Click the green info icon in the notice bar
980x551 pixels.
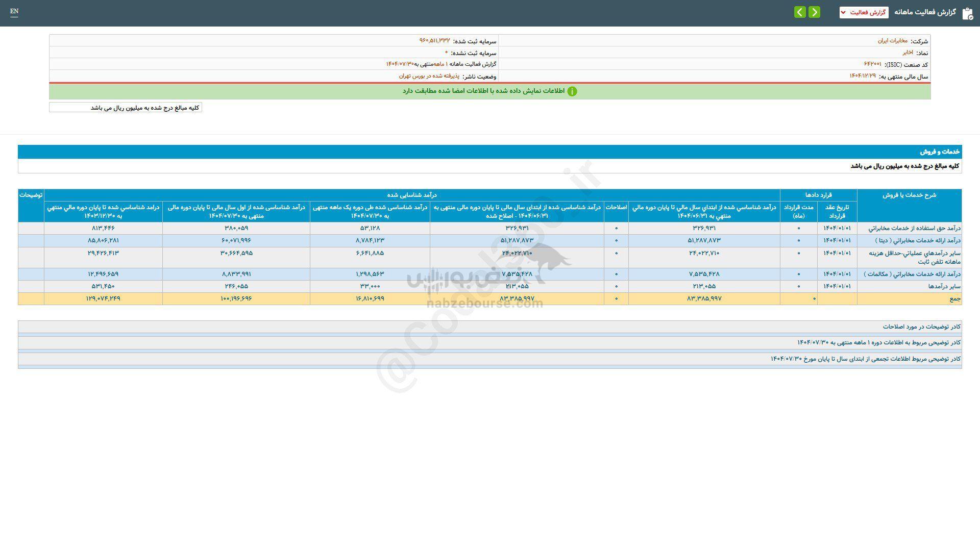click(x=572, y=91)
